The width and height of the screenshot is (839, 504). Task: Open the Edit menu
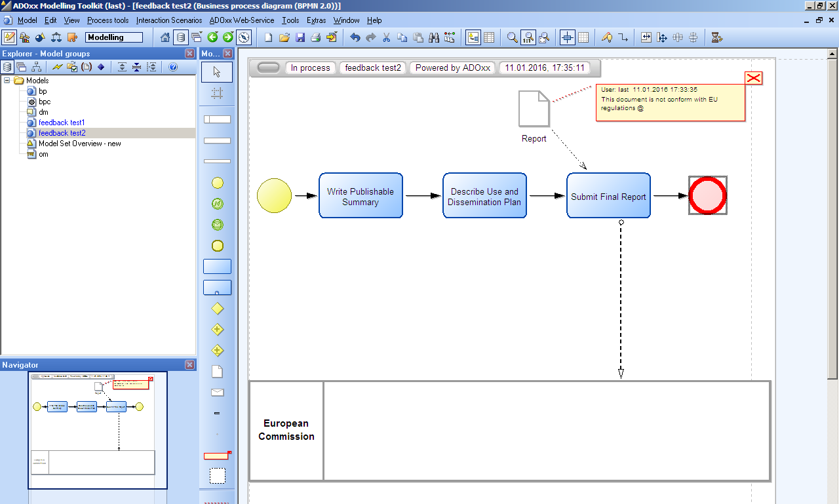tap(50, 20)
